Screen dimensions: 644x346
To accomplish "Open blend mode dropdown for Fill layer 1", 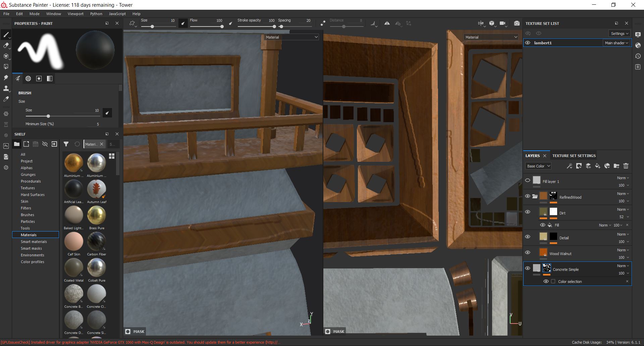I will coord(623,178).
